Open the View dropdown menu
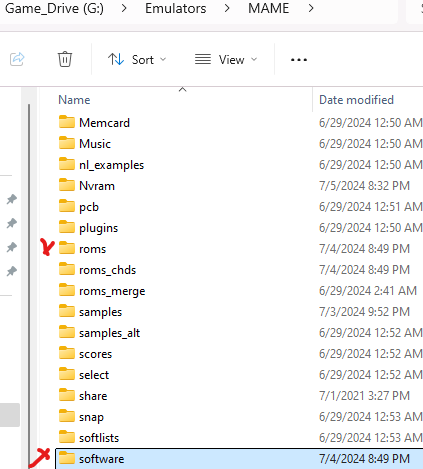Screen dimensions: 423x469 point(226,60)
